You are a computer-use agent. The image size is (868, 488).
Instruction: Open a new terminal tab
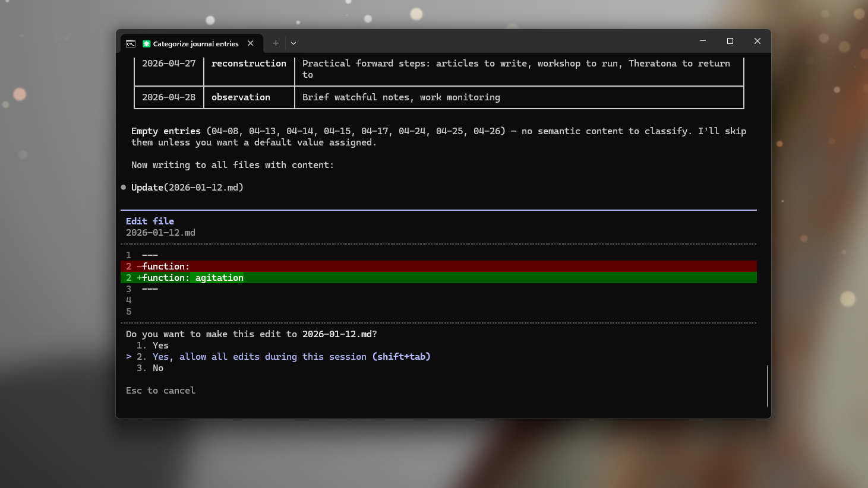point(276,43)
